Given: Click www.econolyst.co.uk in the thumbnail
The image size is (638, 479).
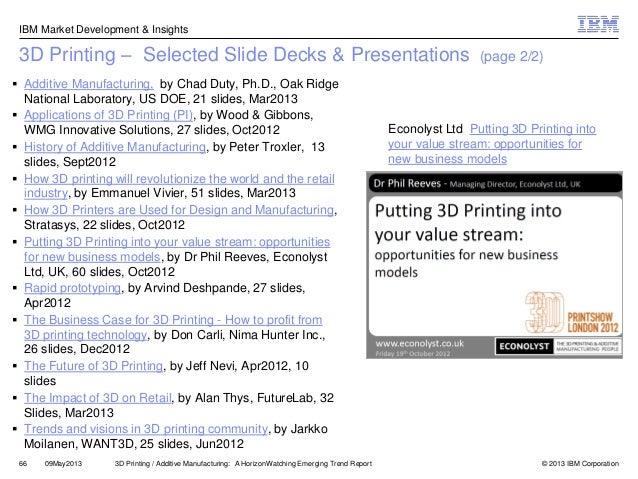Looking at the screenshot, I should pyautogui.click(x=420, y=343).
